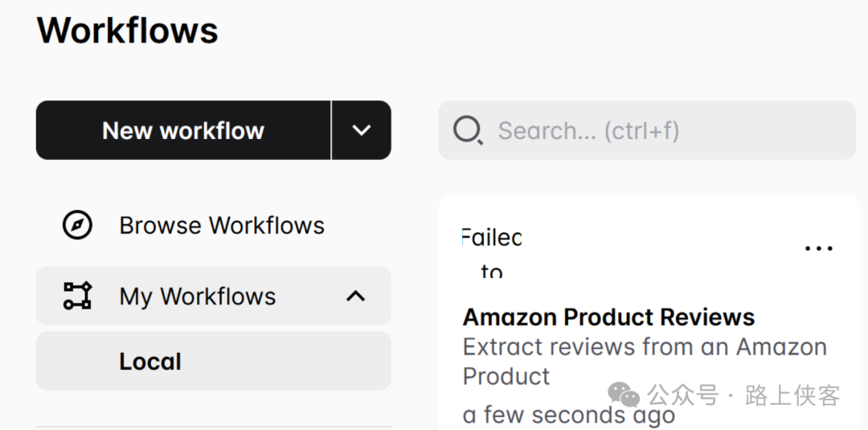Viewport: 868px width, 430px height.
Task: Click the WeChat logo in the watermark
Action: [x=624, y=395]
